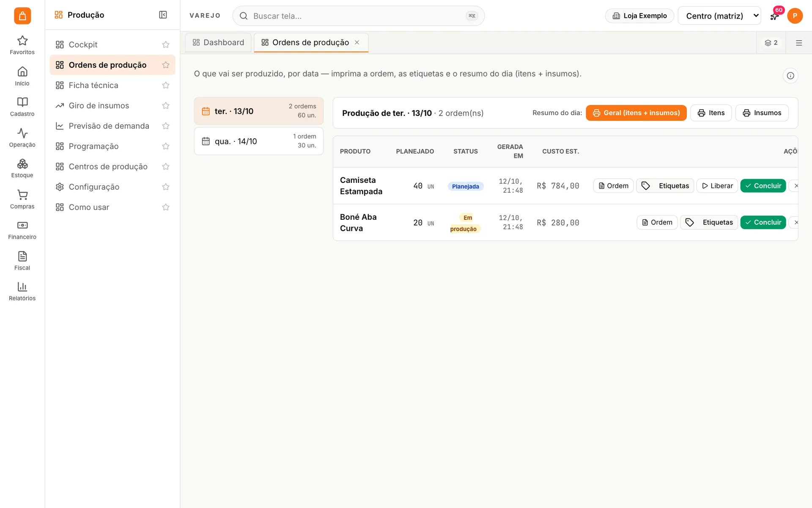This screenshot has width=812, height=508.
Task: Open the notifications icon with badge 60
Action: [774, 16]
